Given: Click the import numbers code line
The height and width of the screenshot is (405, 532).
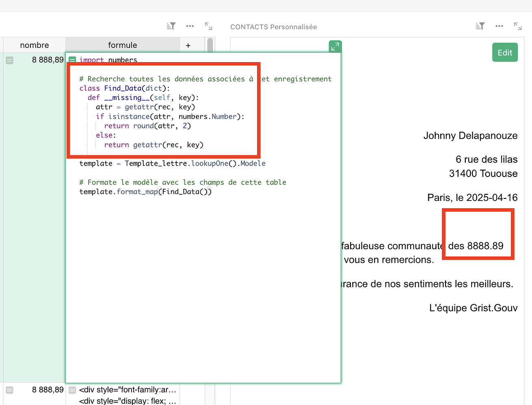Looking at the screenshot, I should [x=108, y=60].
